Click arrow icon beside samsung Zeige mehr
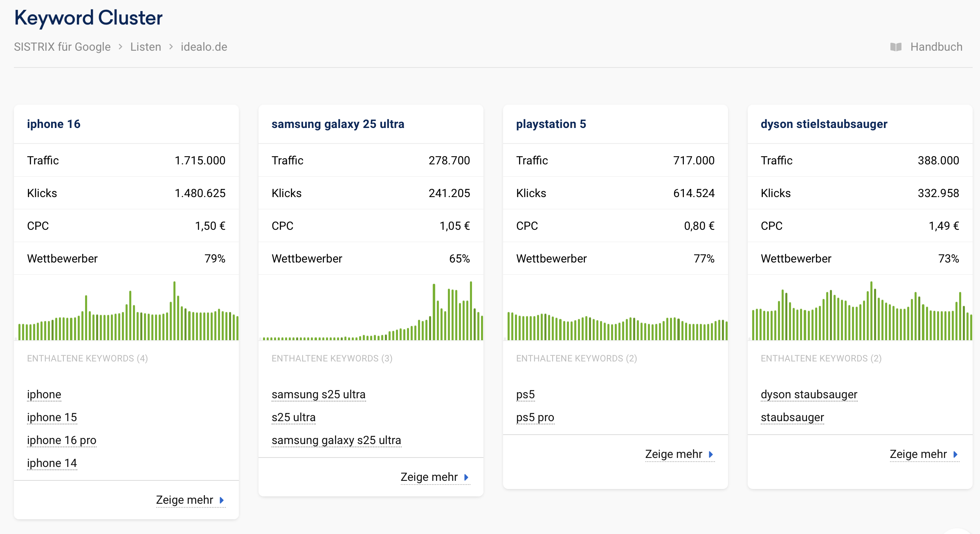The image size is (980, 534). click(x=466, y=477)
